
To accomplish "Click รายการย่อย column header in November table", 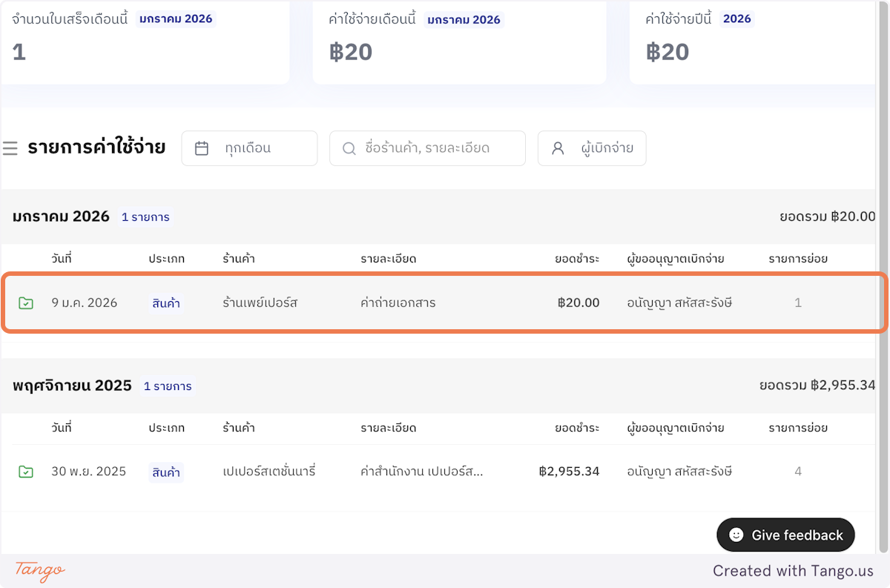I will click(798, 428).
